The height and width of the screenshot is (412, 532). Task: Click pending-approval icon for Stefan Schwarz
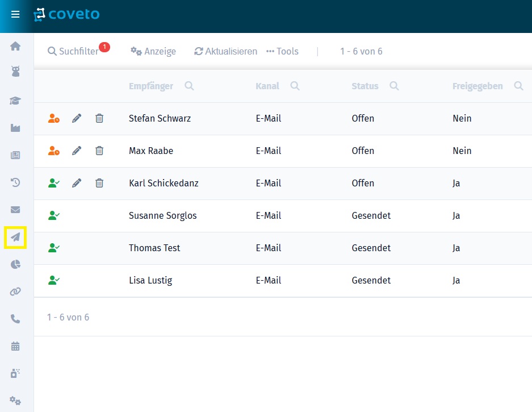(x=54, y=118)
